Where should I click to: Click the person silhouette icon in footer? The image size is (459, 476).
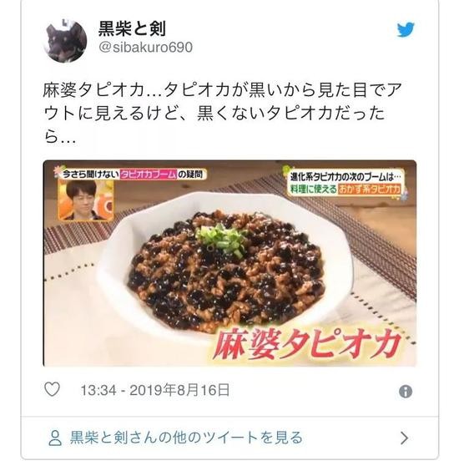55,438
